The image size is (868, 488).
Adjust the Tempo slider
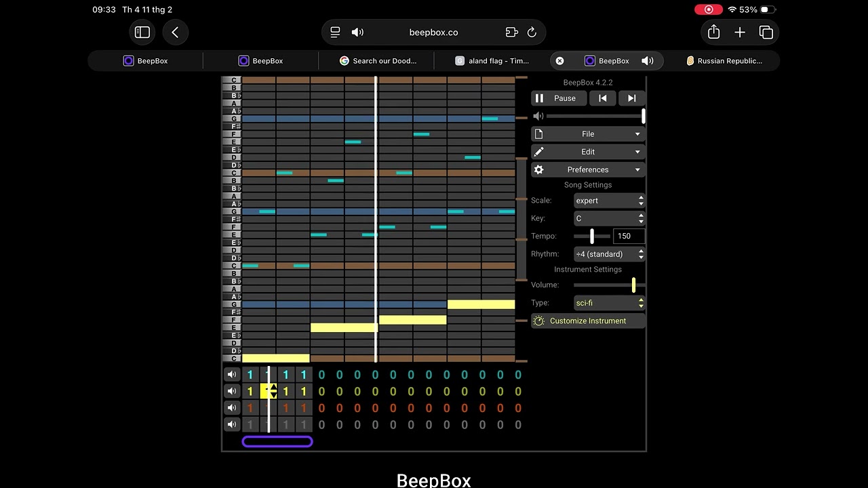coord(591,236)
